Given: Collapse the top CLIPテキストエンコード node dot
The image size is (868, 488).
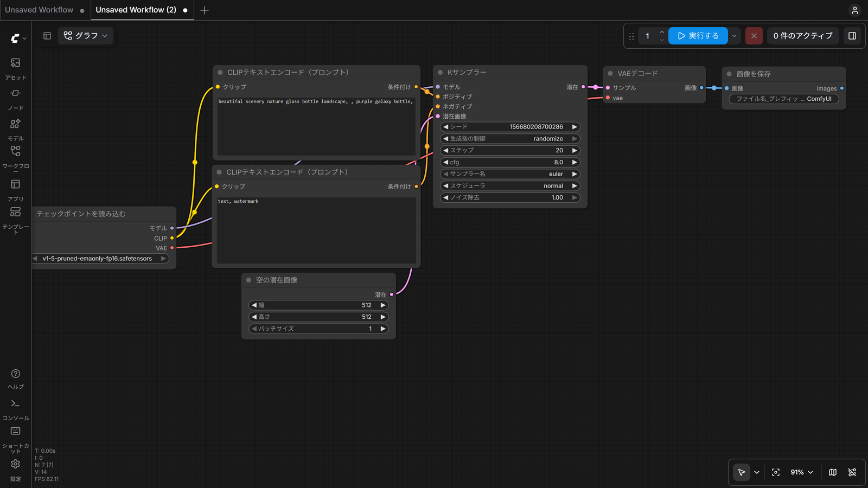Looking at the screenshot, I should [x=220, y=72].
